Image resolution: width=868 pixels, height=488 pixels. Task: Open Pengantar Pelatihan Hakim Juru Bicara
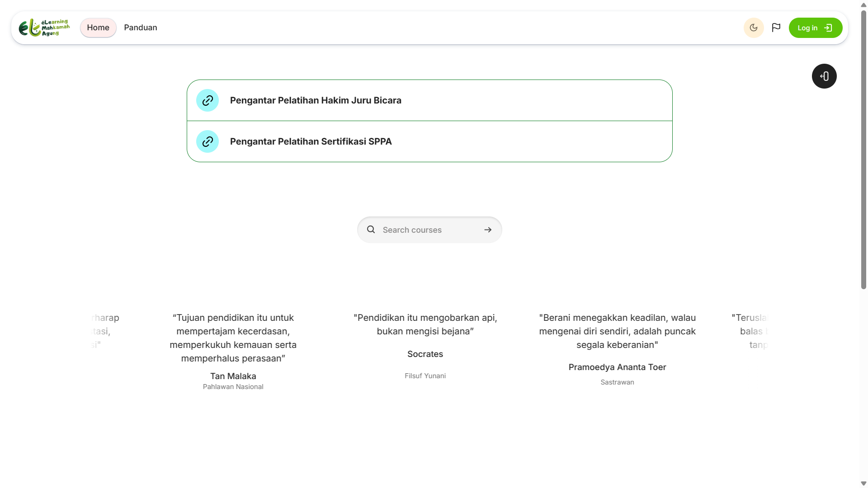[x=316, y=100]
